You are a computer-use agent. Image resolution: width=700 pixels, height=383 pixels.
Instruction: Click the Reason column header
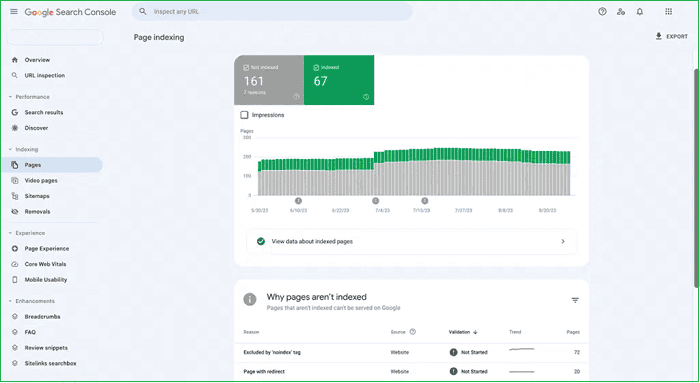click(x=251, y=332)
